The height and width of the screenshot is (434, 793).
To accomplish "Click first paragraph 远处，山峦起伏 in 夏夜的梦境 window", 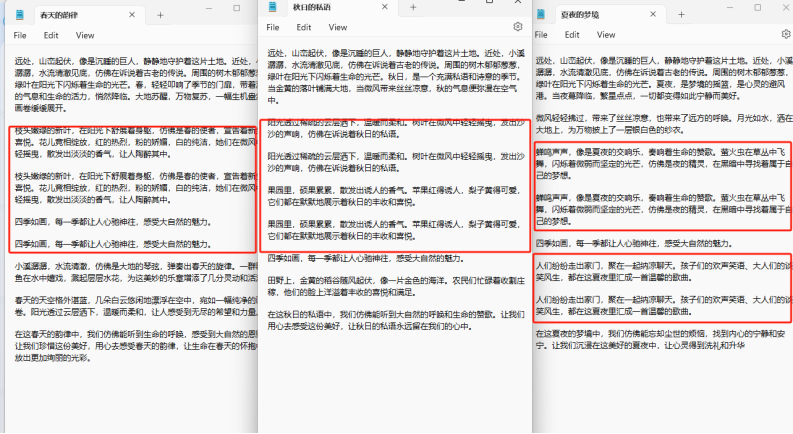I will 664,78.
